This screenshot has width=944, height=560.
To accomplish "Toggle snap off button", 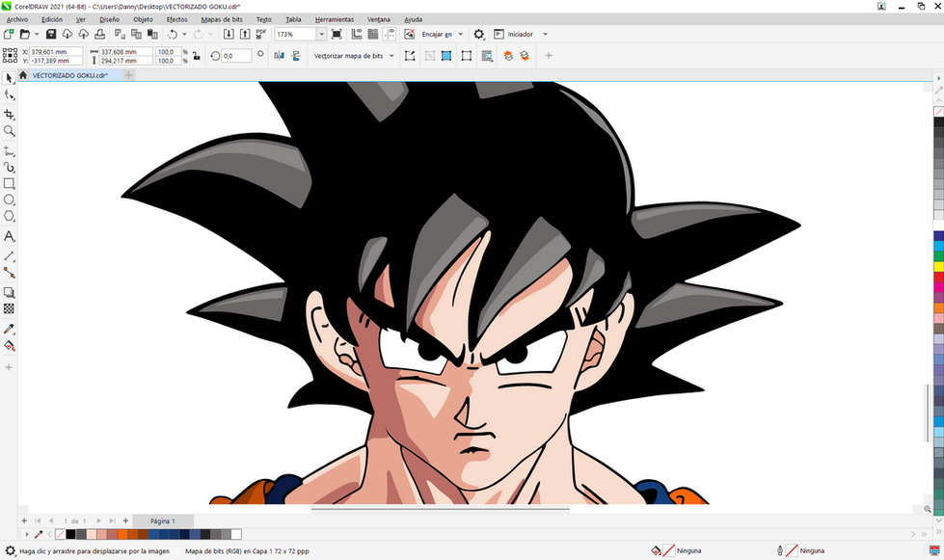I will tap(410, 35).
